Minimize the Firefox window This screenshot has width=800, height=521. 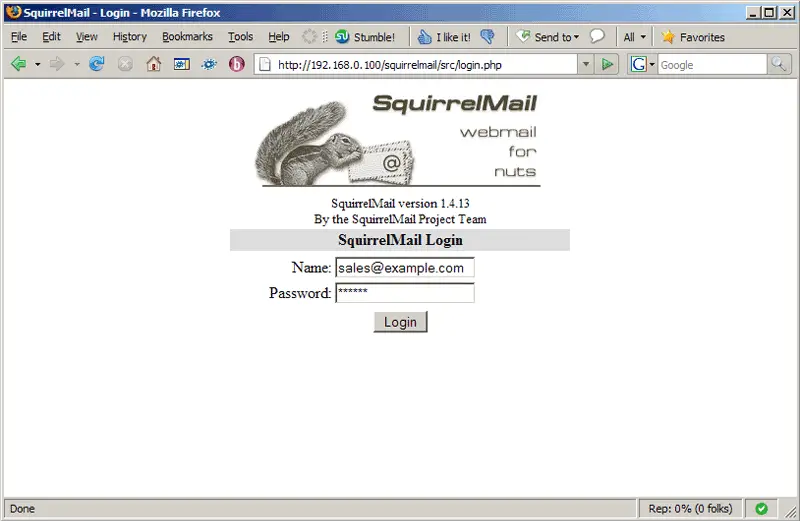coord(753,12)
